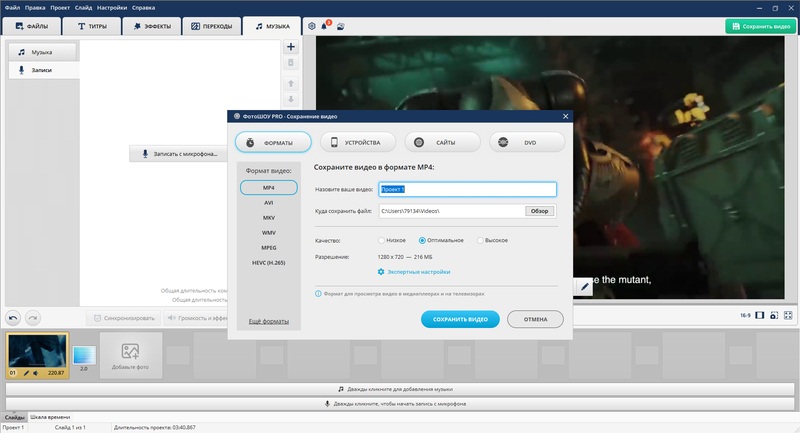The height and width of the screenshot is (433, 800).
Task: Click the music track bar below slides
Action: coord(400,389)
